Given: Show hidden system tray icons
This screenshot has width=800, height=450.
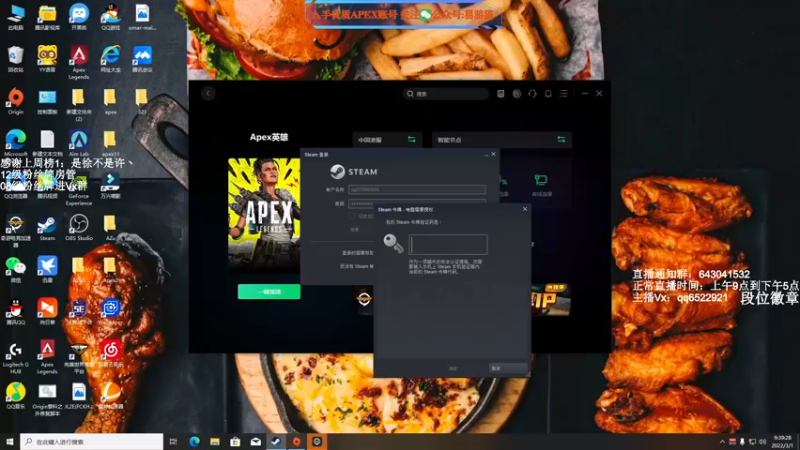Looking at the screenshot, I should click(x=722, y=442).
